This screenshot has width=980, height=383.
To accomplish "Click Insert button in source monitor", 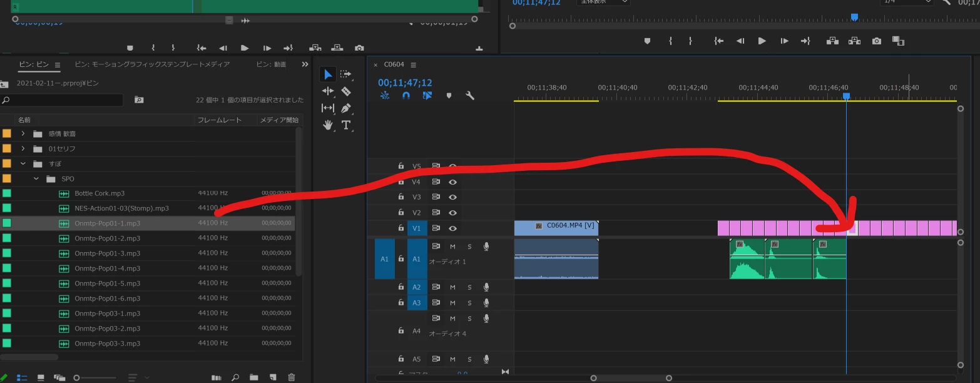I will (315, 48).
